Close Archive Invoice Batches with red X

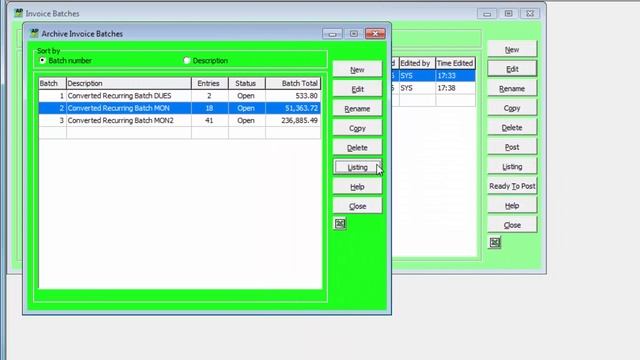click(x=375, y=34)
